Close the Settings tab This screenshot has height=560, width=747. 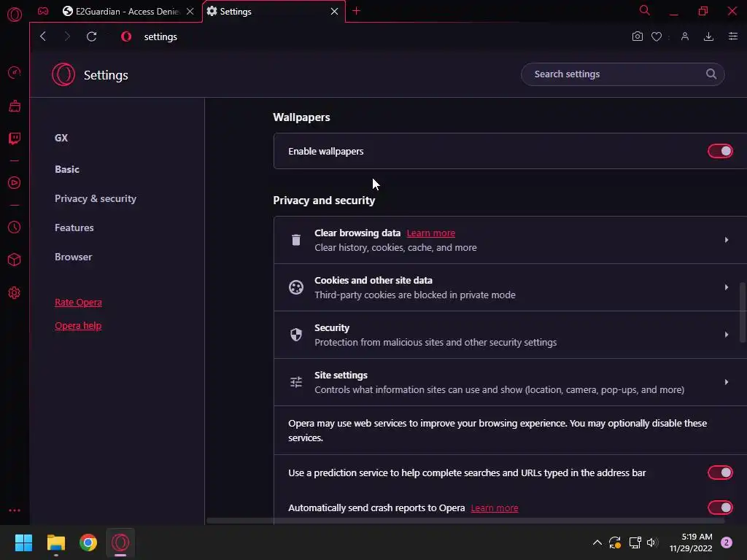(x=334, y=12)
